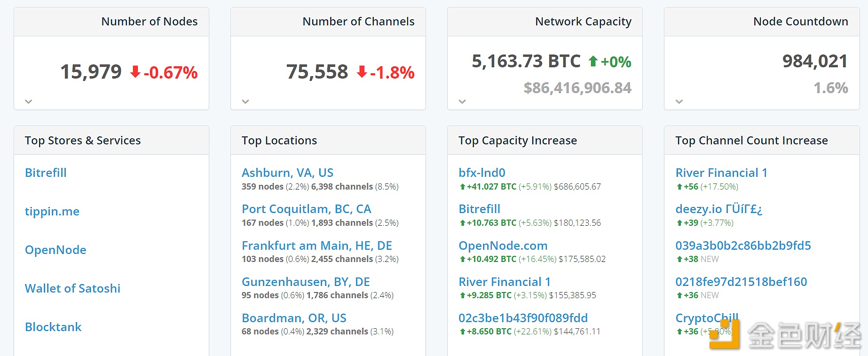868x356 pixels.
Task: Click the +39 (+3.77%) channel increase text
Action: (705, 223)
